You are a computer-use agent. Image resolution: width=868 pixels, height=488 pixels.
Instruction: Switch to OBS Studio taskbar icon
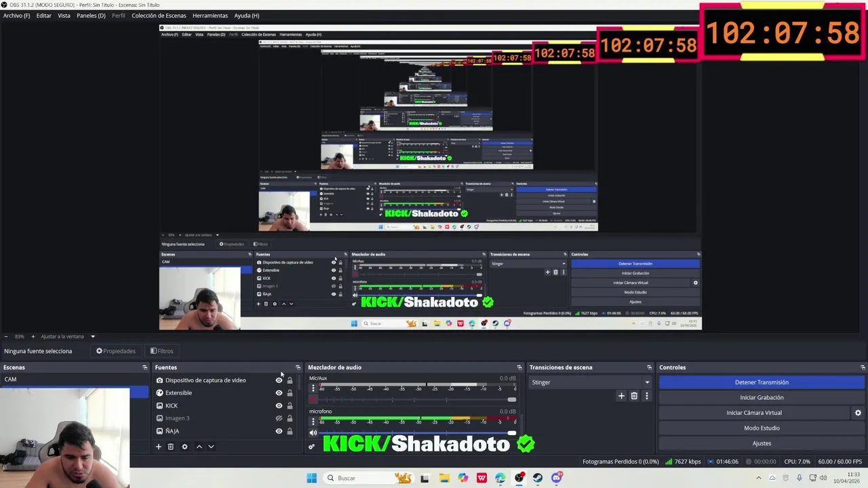[x=519, y=478]
